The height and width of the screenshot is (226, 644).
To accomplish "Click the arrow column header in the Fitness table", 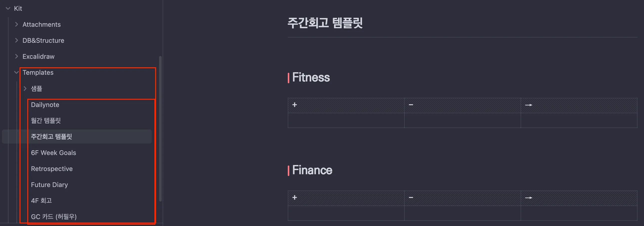I will (529, 105).
